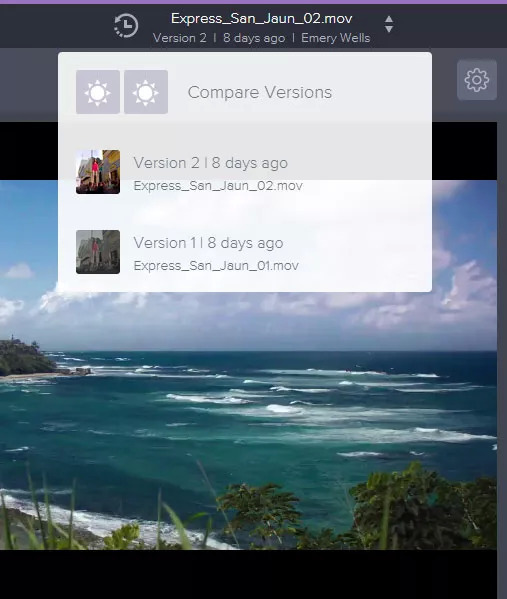
Task: Open the settings gear icon
Action: 477,80
